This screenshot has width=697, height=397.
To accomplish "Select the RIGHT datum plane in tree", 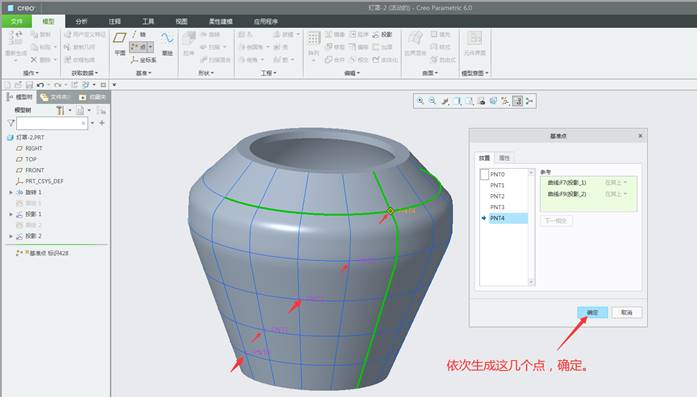I will pos(29,148).
